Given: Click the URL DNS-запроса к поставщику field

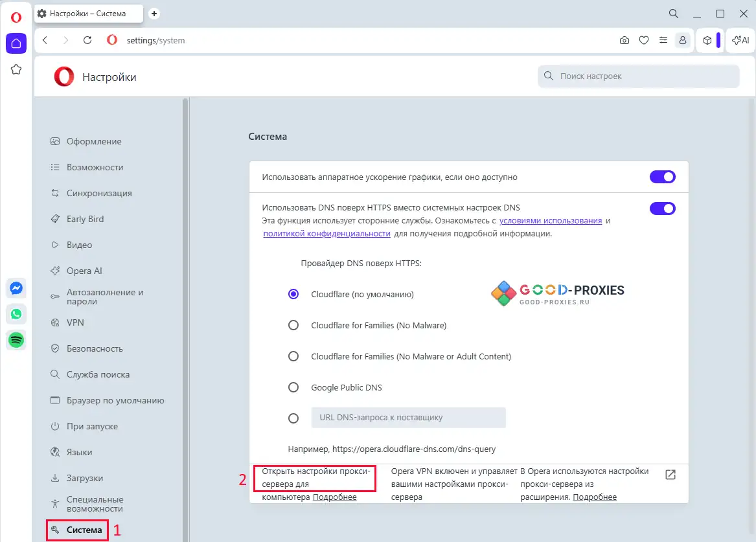Looking at the screenshot, I should 408,418.
